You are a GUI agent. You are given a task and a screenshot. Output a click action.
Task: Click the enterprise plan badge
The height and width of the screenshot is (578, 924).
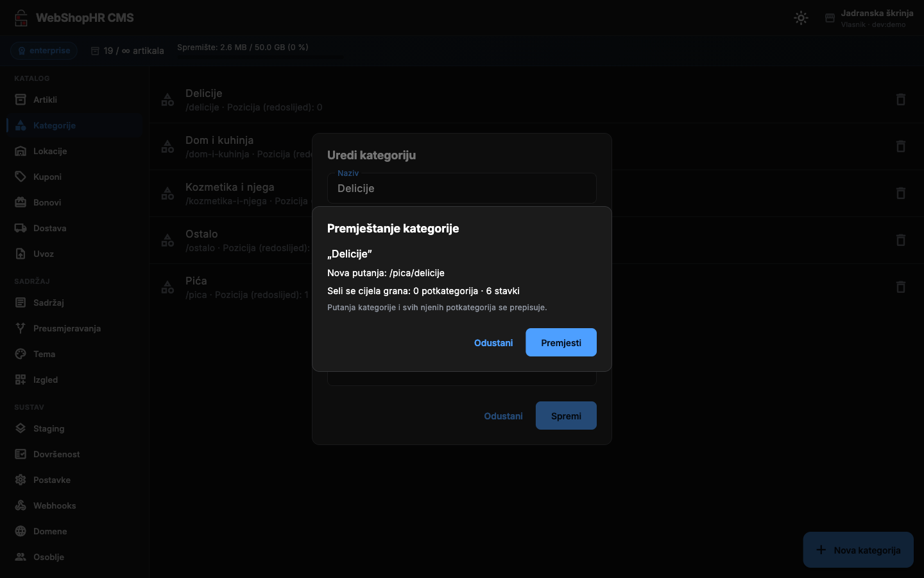[x=44, y=51]
